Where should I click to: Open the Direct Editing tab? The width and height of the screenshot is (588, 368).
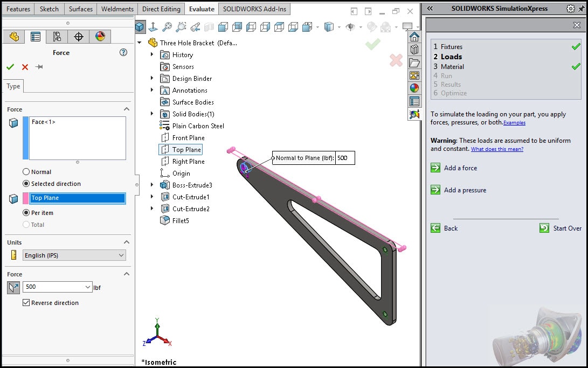[161, 9]
